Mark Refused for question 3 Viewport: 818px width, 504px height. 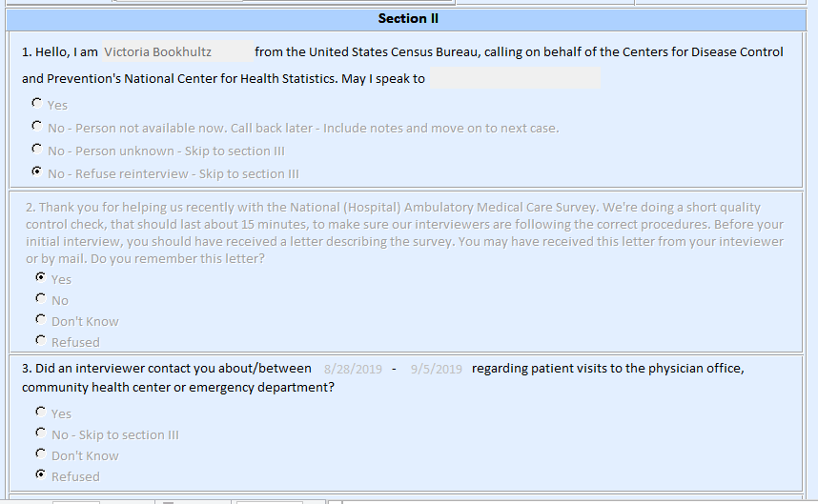pyautogui.click(x=40, y=475)
